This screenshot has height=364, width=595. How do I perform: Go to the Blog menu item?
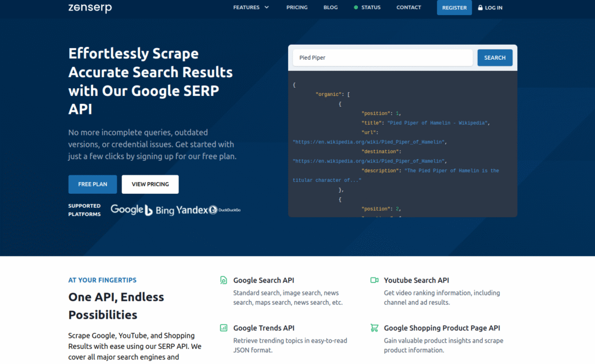[330, 8]
